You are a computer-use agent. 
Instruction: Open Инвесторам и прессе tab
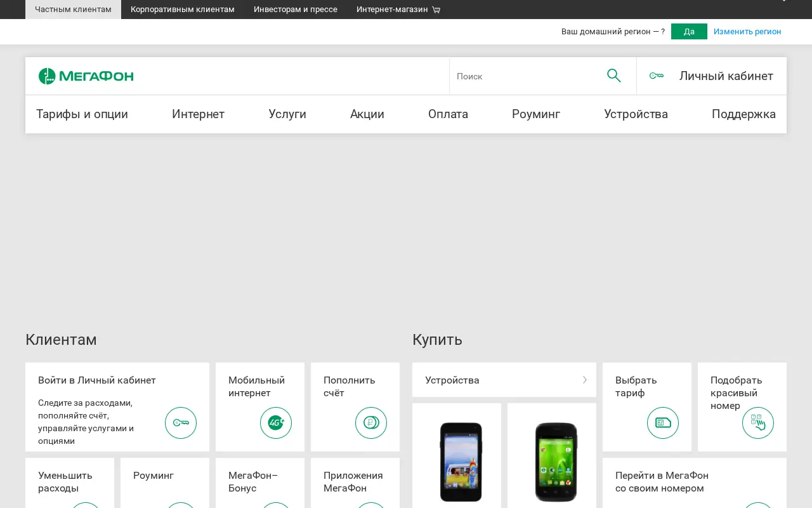296,10
